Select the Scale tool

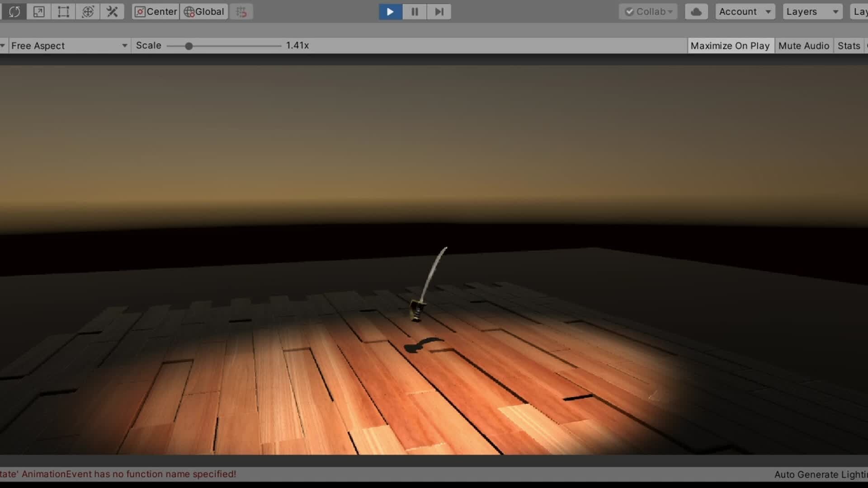click(39, 12)
